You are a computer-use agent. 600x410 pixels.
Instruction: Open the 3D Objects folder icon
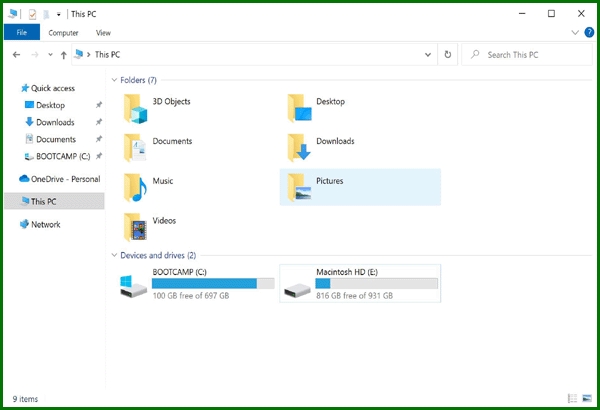(x=135, y=108)
